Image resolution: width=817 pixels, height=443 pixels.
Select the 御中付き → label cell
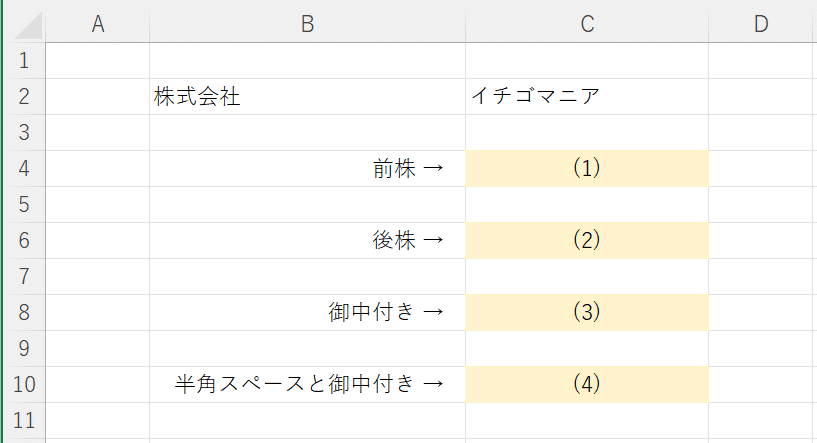coord(307,312)
